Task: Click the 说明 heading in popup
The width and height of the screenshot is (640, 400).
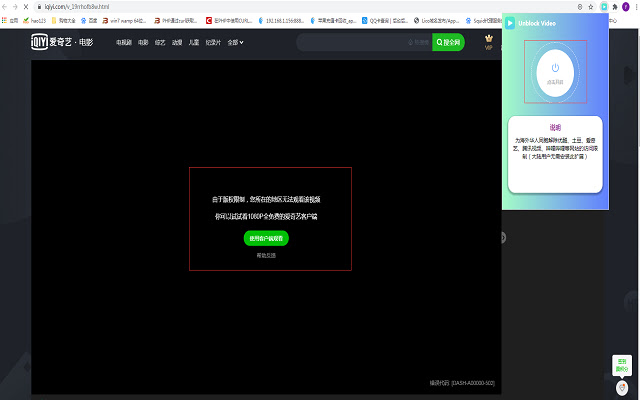Action: click(555, 127)
